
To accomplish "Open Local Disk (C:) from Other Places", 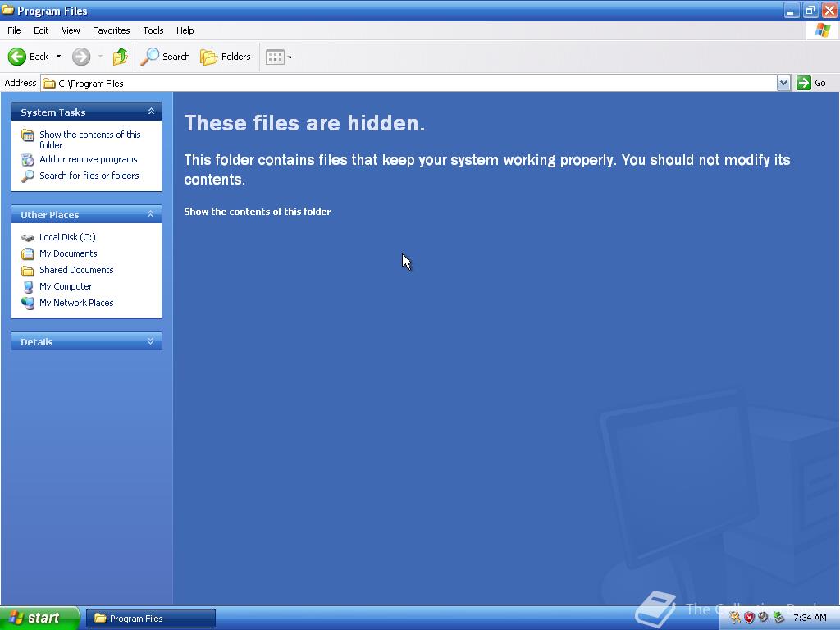I will tap(67, 237).
